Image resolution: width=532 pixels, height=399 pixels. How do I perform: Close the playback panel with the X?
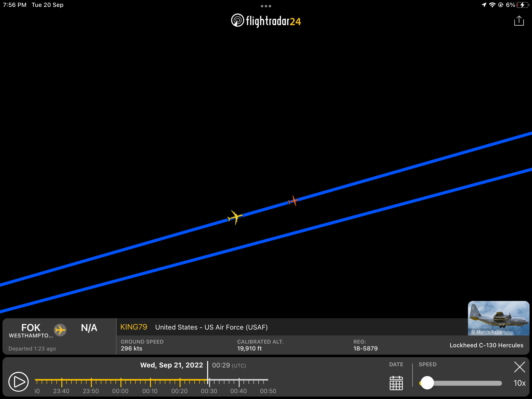click(519, 367)
